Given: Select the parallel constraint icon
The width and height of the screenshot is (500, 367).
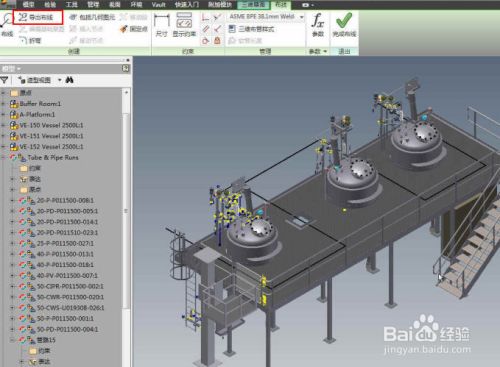Looking at the screenshot, I should 206,29.
